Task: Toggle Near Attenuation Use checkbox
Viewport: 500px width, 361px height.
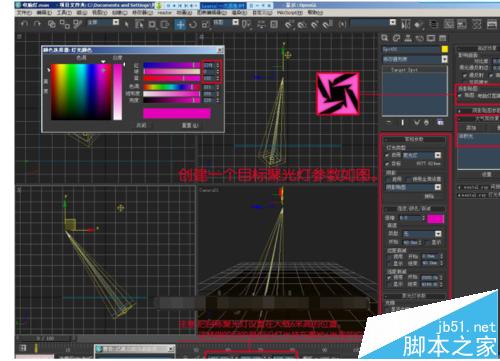Action: tap(390, 257)
